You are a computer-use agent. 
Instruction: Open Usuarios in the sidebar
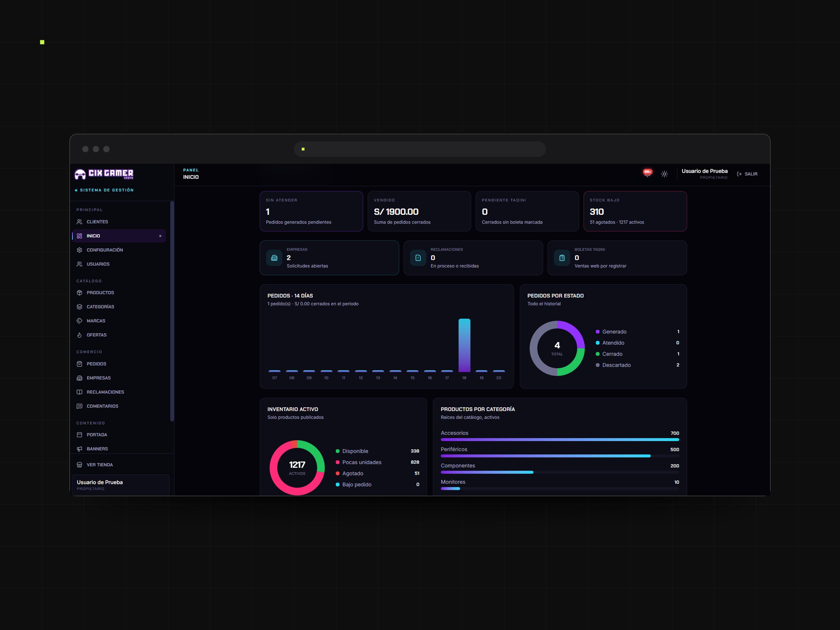coord(119,264)
